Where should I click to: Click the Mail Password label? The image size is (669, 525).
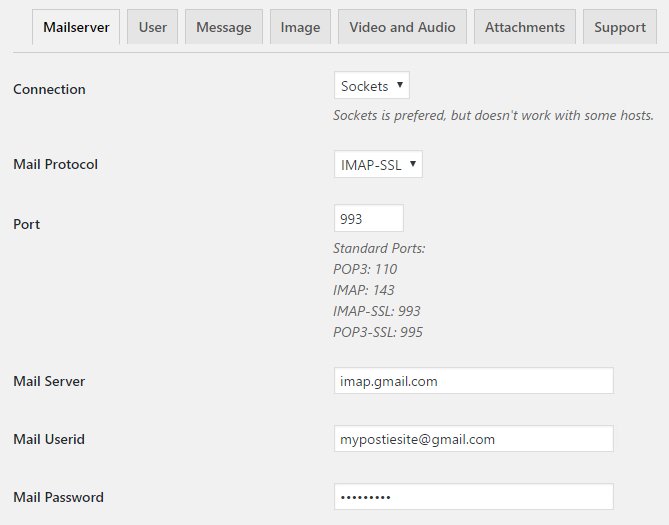pos(58,497)
